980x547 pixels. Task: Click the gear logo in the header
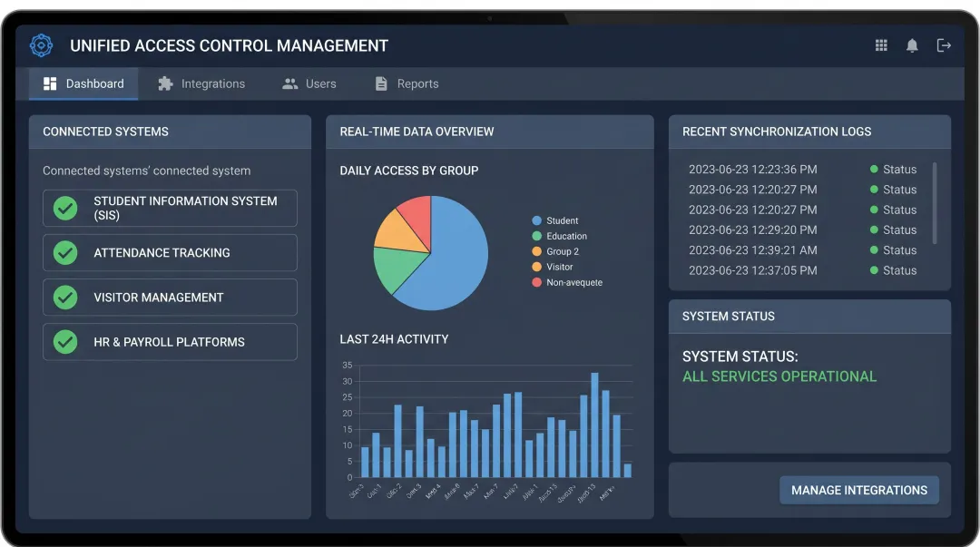tap(41, 45)
